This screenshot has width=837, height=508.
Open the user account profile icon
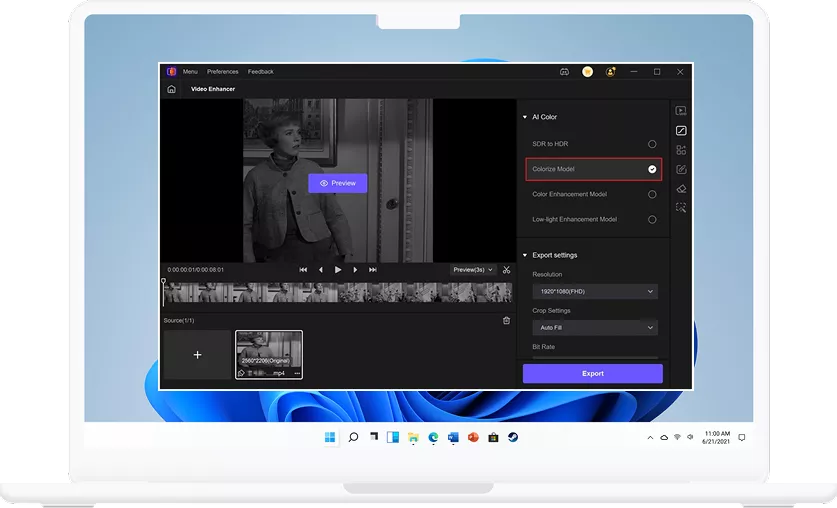point(610,72)
